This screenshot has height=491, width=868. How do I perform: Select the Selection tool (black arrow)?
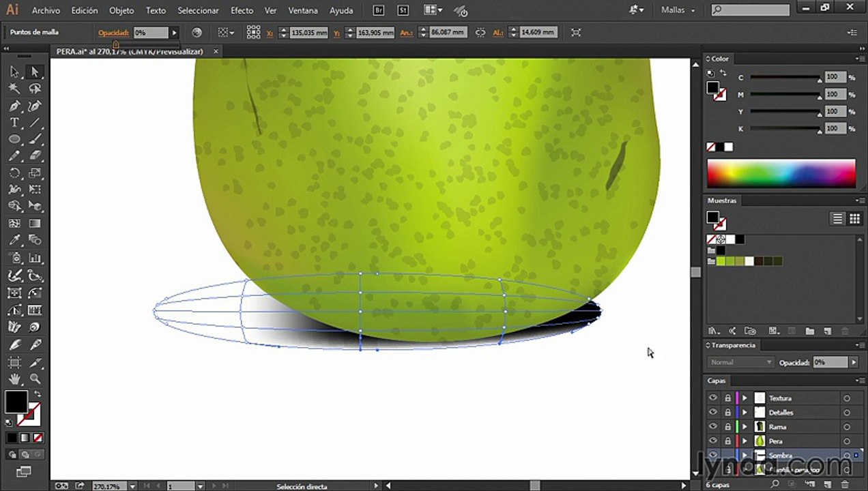pos(14,72)
